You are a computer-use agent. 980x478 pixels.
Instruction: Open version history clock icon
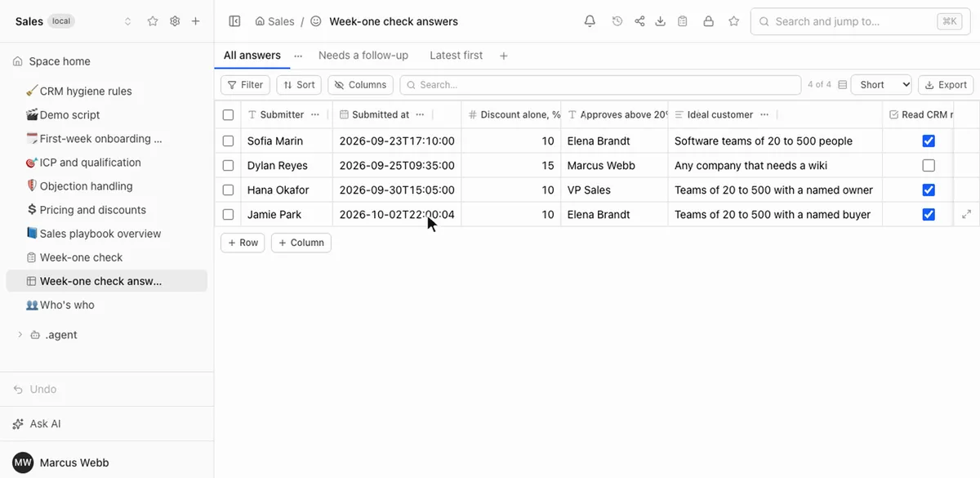coord(617,21)
